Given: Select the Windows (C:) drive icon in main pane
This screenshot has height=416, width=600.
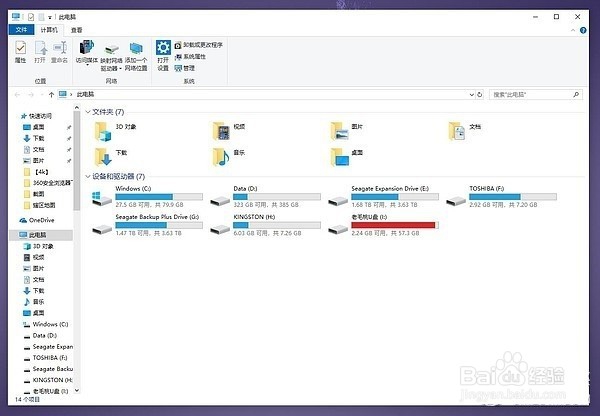Looking at the screenshot, I should tap(102, 198).
